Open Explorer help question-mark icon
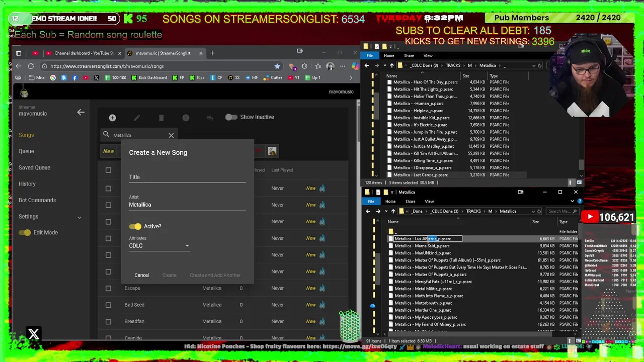 coord(580,201)
